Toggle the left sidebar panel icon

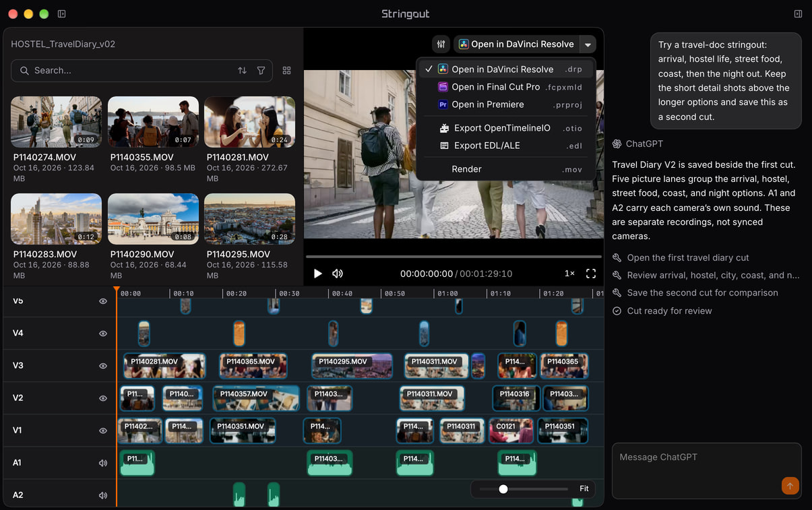[x=62, y=13]
